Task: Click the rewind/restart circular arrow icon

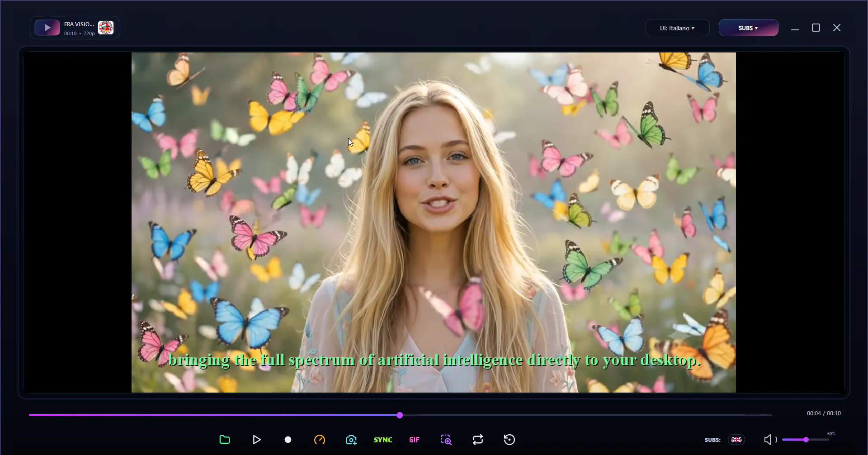Action: (509, 440)
